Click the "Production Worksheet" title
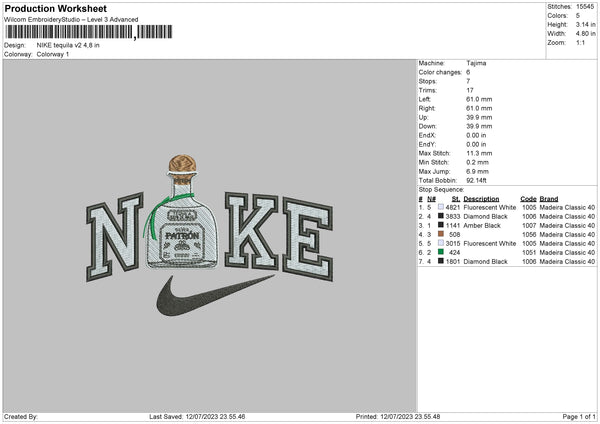The height and width of the screenshot is (424, 600). [55, 8]
